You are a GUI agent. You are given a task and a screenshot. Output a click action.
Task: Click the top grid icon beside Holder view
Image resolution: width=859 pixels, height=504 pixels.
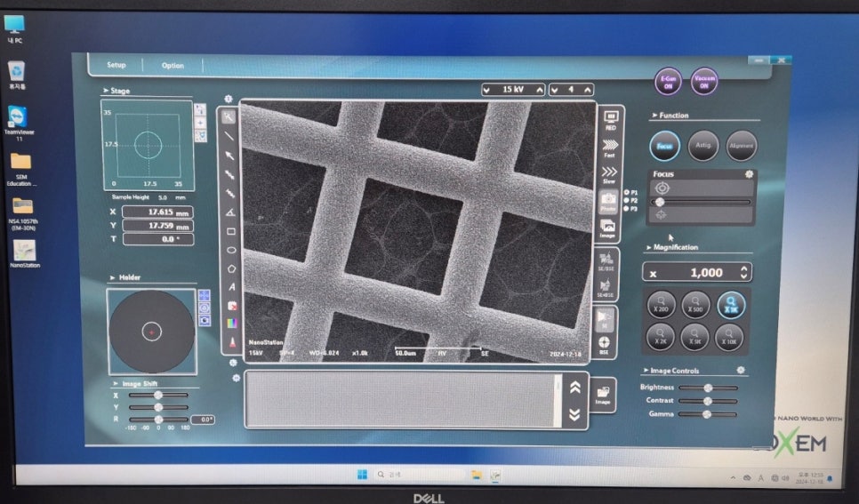click(204, 295)
